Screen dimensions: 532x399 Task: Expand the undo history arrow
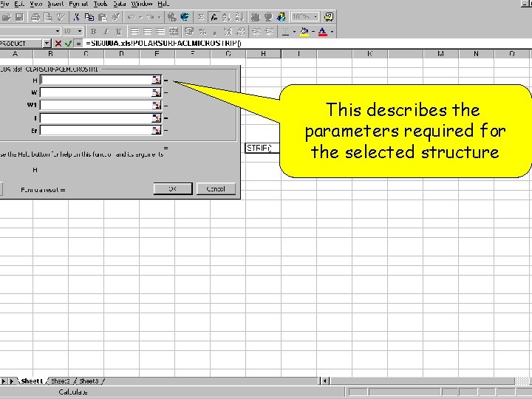[x=140, y=17]
